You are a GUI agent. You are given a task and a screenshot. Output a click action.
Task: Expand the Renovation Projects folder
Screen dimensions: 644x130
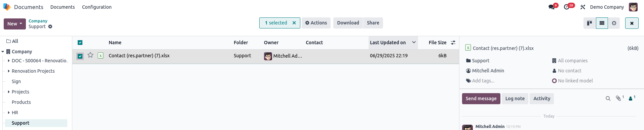[x=9, y=71]
